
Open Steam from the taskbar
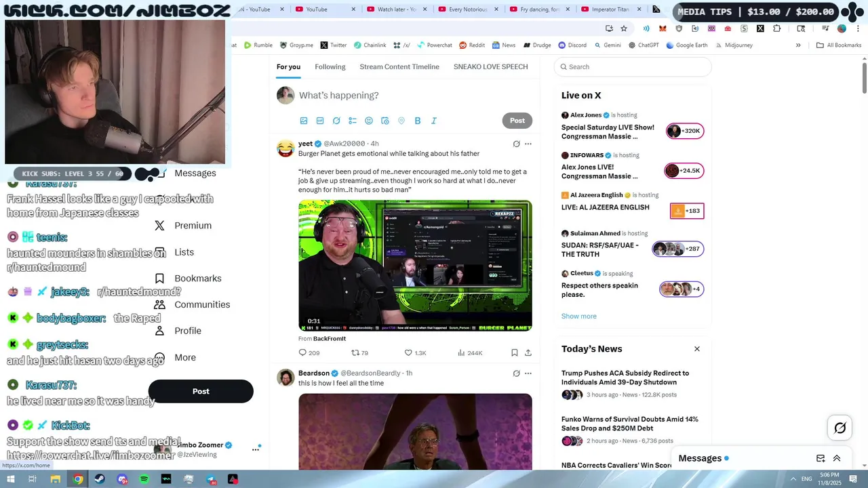click(x=100, y=479)
